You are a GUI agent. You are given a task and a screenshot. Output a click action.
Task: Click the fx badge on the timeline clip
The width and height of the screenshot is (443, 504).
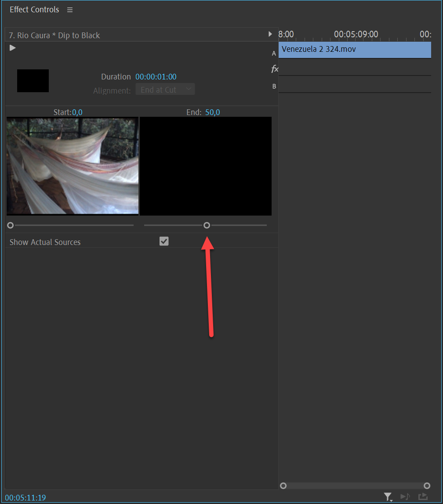pos(275,69)
